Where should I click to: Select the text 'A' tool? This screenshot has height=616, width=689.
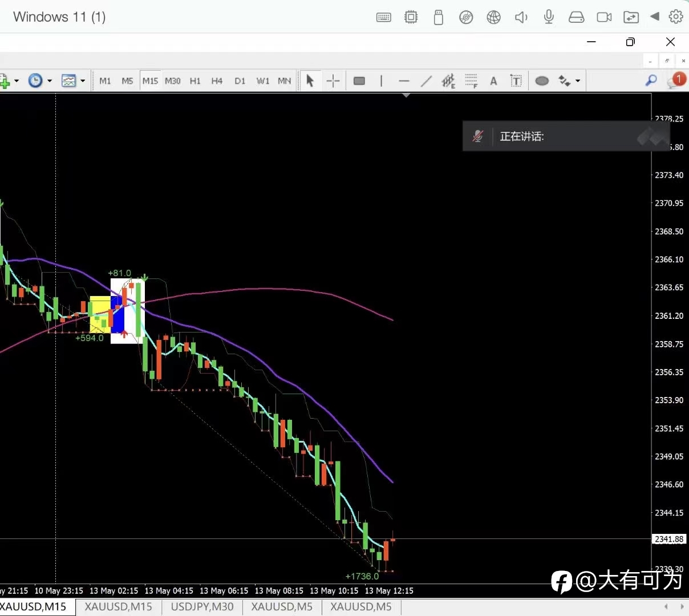pyautogui.click(x=493, y=81)
